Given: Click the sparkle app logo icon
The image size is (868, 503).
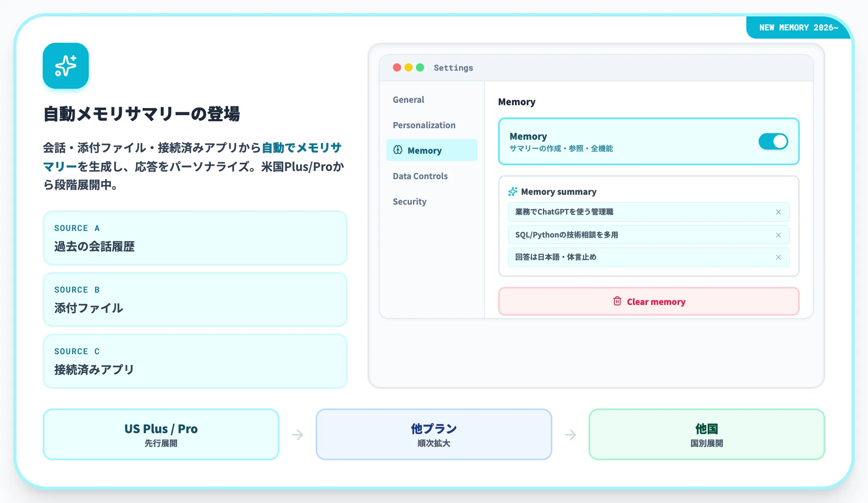Looking at the screenshot, I should (x=66, y=66).
